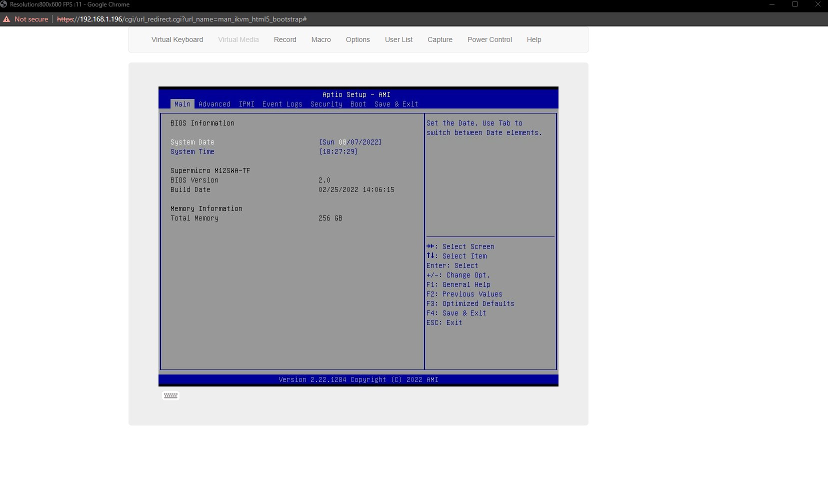
Task: Open the on-screen keyboard icon below the console
Action: click(170, 395)
